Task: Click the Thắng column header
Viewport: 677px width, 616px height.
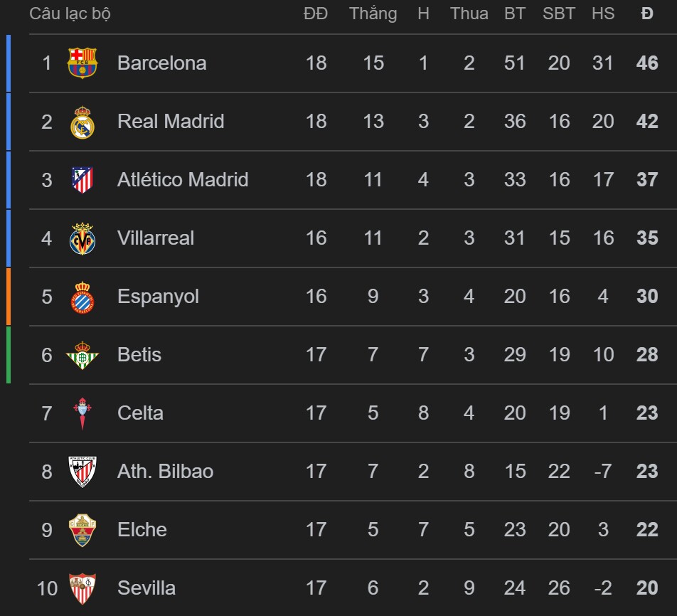Action: point(373,14)
